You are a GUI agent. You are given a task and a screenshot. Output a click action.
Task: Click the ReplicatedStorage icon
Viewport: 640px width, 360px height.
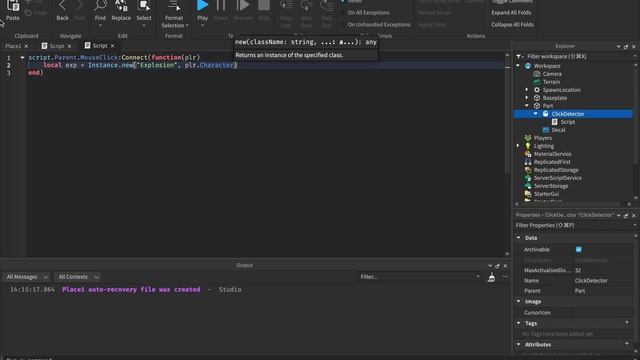pyautogui.click(x=528, y=170)
